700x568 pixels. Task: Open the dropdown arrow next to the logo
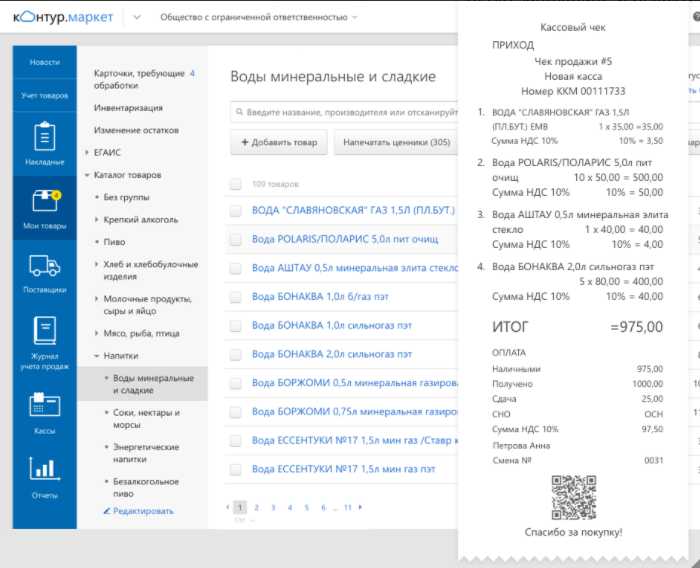pyautogui.click(x=137, y=17)
